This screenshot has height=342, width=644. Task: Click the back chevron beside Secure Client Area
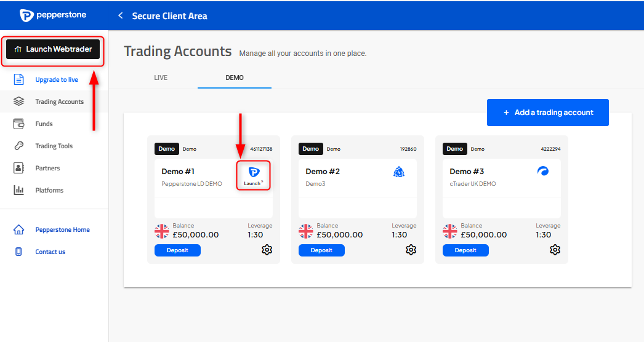pyautogui.click(x=121, y=15)
